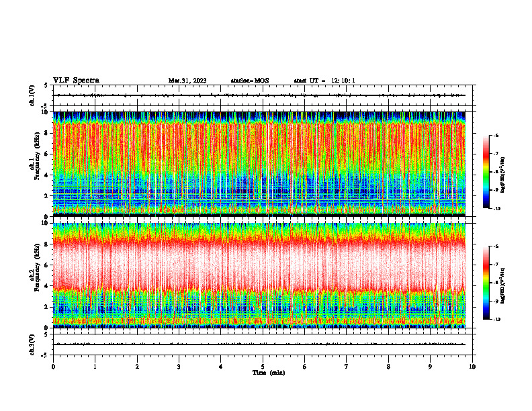
Task: Click the '-9' tick on upper colorbar
Action: coord(496,190)
